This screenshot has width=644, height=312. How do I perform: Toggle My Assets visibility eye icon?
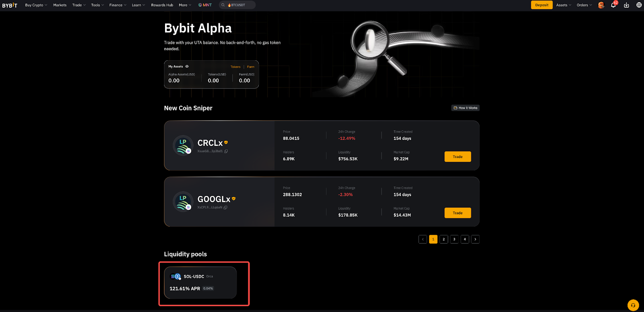pos(187,66)
